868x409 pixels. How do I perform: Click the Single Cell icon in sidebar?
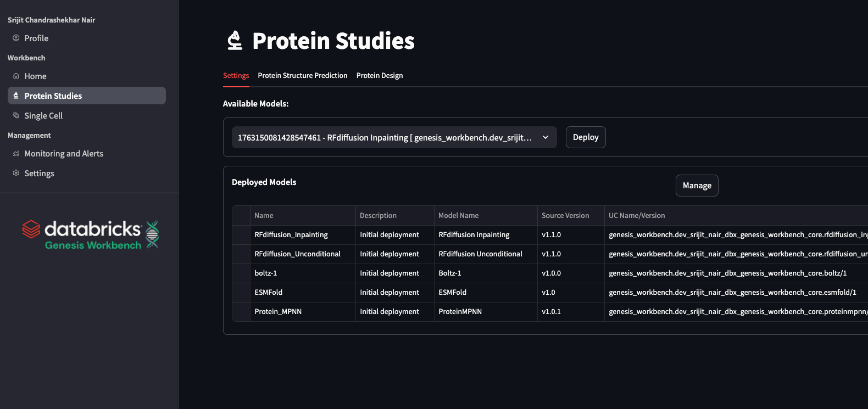click(x=16, y=115)
